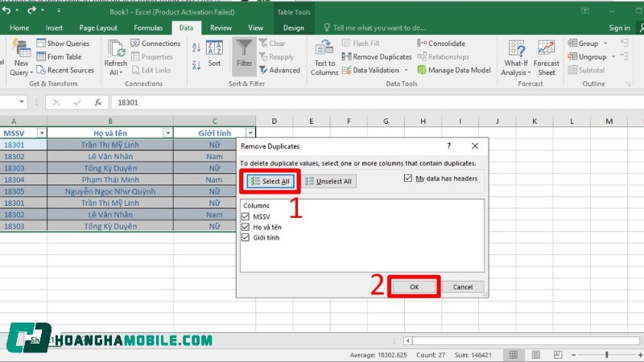Click Unselect All button

[330, 181]
